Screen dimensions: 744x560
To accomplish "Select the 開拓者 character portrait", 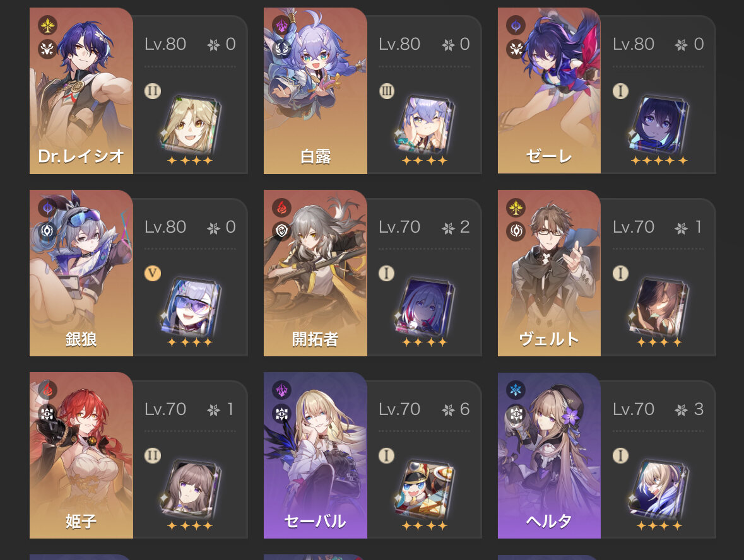I will pyautogui.click(x=315, y=272).
